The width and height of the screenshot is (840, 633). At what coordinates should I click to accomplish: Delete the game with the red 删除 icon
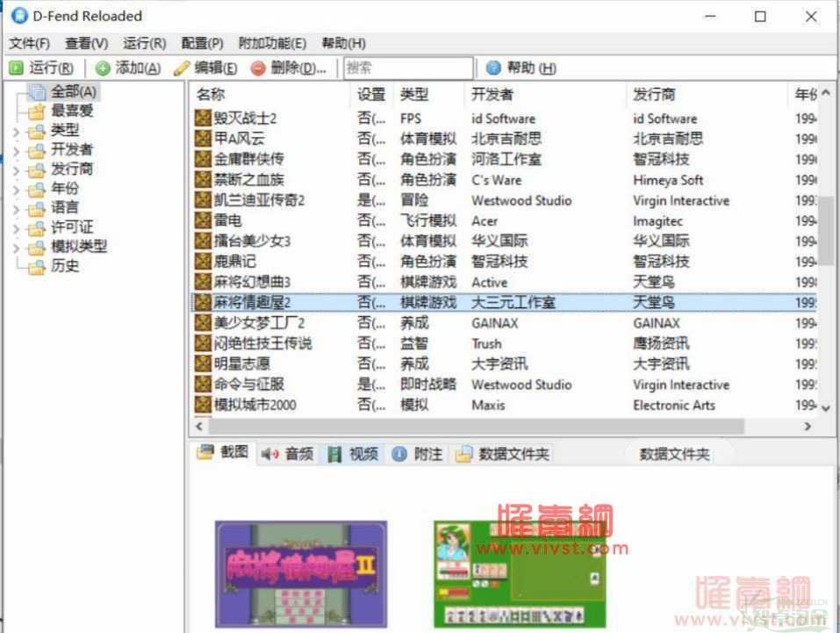tap(257, 68)
